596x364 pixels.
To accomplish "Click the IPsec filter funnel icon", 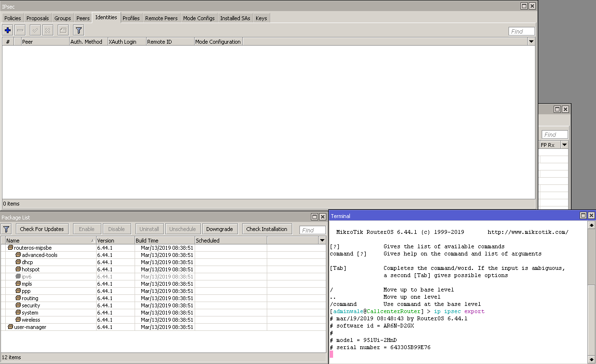I will tap(79, 30).
